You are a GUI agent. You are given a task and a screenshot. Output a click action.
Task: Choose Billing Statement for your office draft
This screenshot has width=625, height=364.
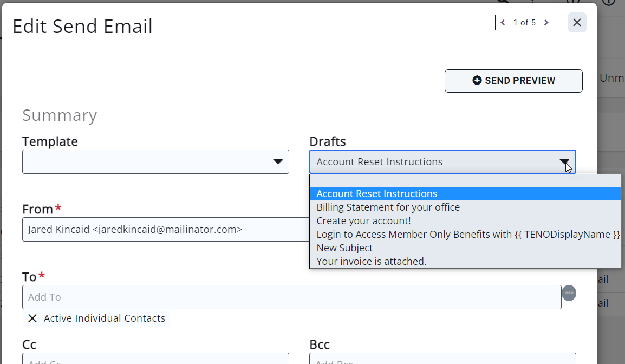tap(388, 207)
